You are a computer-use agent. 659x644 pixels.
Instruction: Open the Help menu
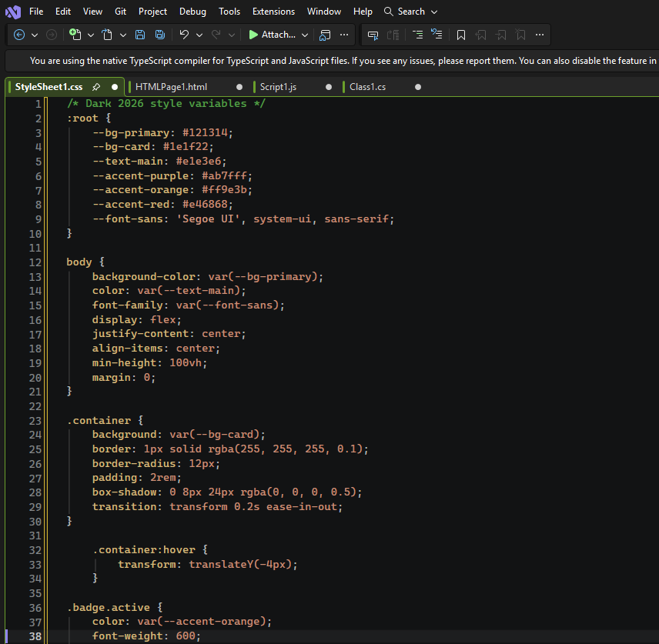[363, 12]
